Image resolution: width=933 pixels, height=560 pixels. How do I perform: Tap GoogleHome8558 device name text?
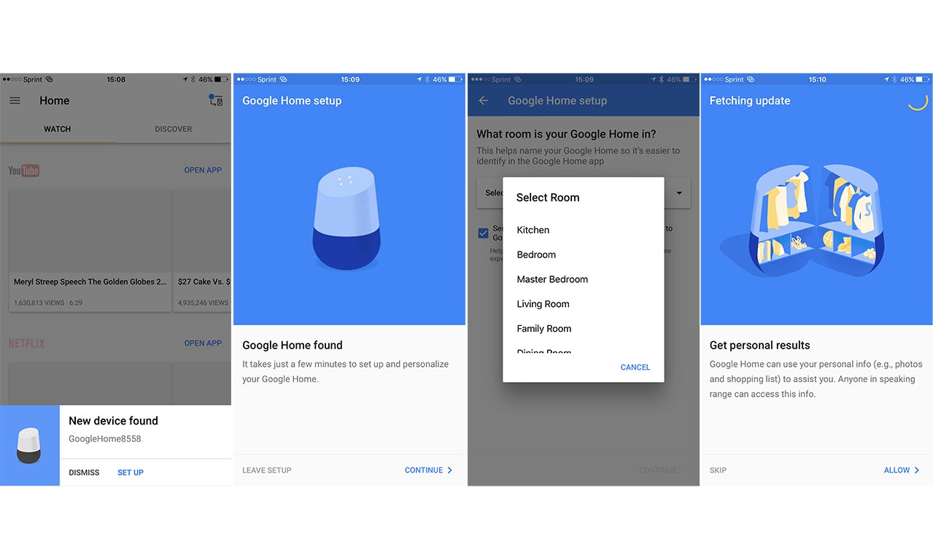(105, 439)
